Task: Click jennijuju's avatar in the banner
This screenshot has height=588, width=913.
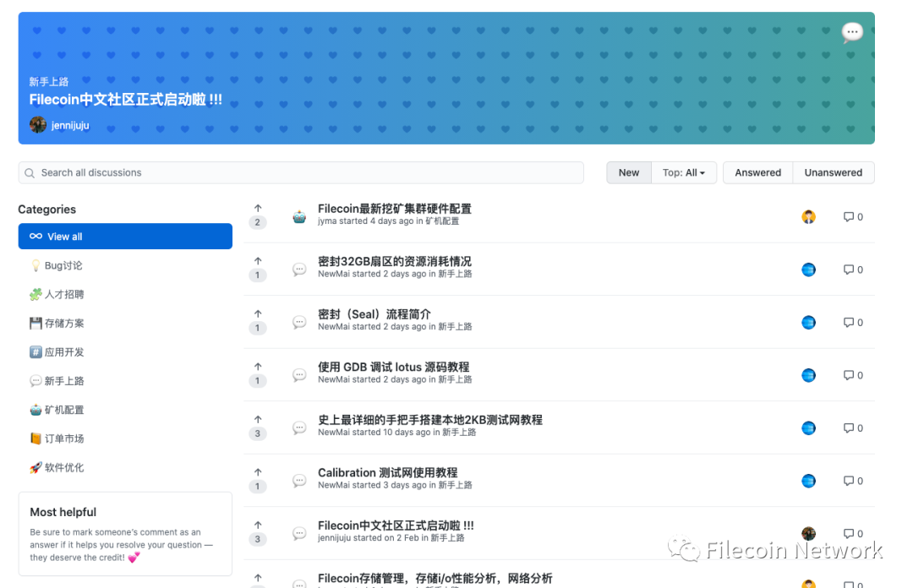Action: point(38,124)
